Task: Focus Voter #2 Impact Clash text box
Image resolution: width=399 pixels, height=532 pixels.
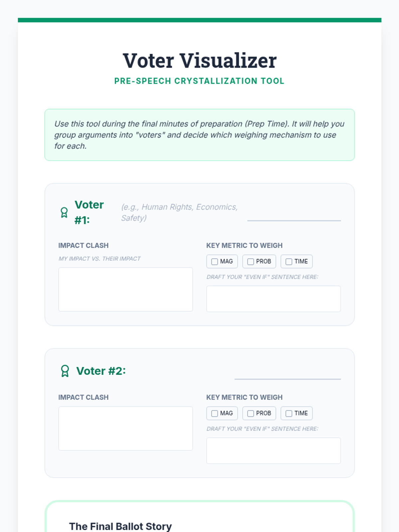Action: [126, 428]
